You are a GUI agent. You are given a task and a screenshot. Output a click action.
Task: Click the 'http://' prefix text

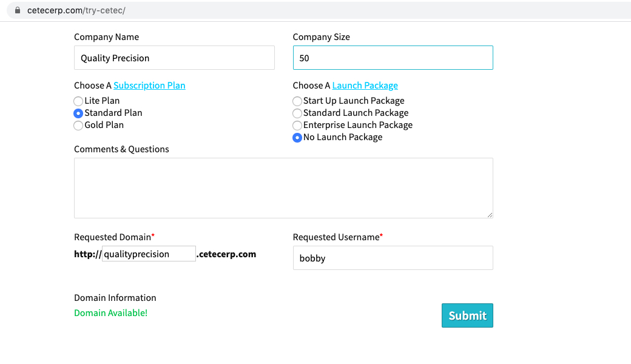[88, 254]
